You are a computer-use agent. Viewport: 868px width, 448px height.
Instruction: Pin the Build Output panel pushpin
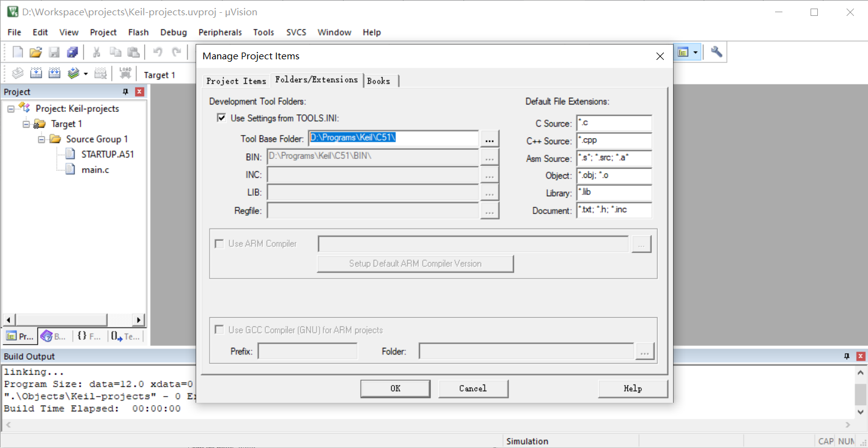tap(847, 356)
